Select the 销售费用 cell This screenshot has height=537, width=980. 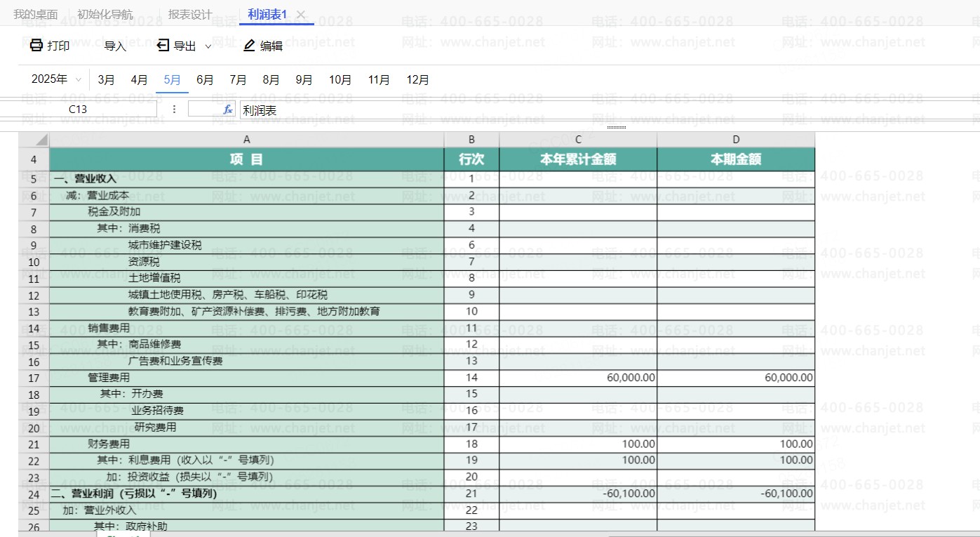247,329
